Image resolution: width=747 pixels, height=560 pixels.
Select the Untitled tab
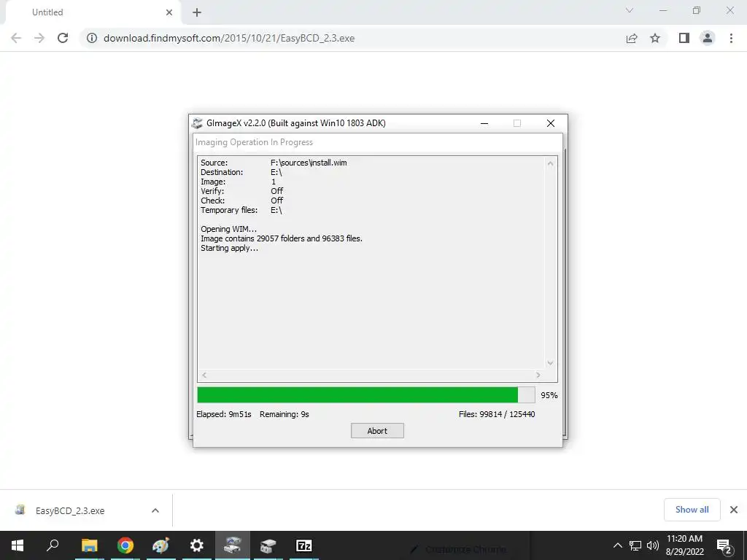click(x=93, y=12)
